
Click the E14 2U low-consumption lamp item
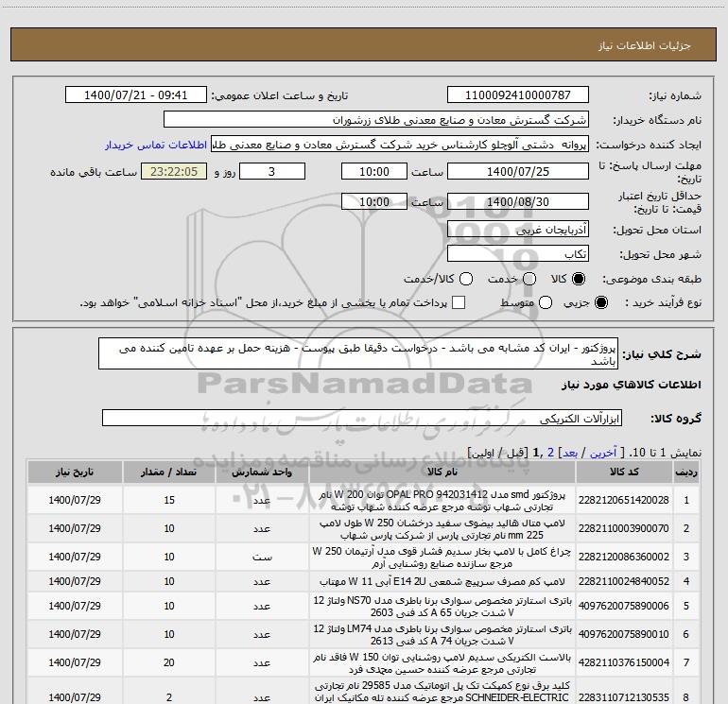[x=442, y=581]
